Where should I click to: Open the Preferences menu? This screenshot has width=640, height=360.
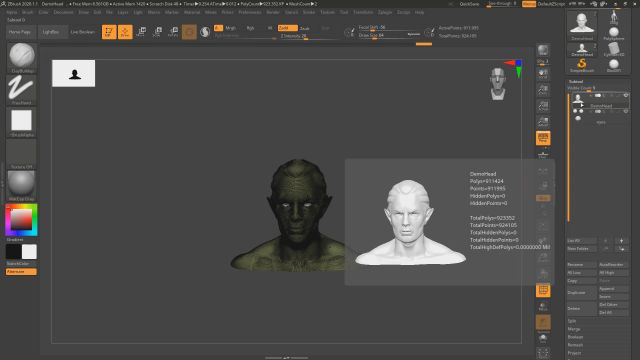[x=250, y=12]
